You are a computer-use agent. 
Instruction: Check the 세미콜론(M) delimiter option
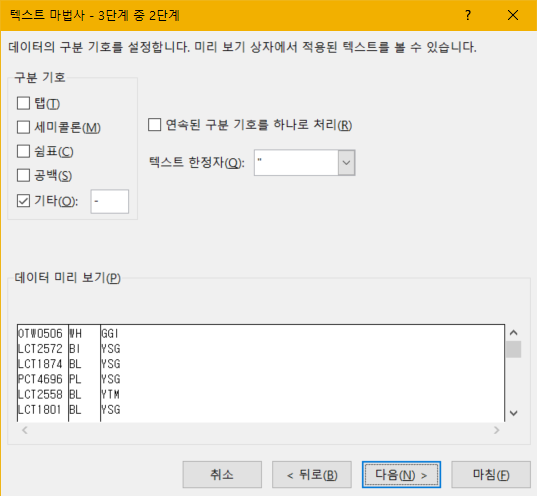tap(23, 127)
